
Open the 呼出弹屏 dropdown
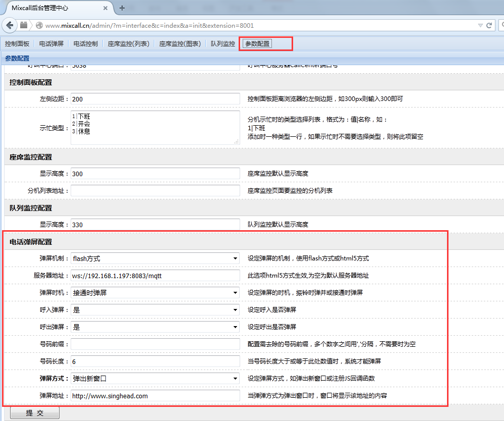[x=155, y=327]
